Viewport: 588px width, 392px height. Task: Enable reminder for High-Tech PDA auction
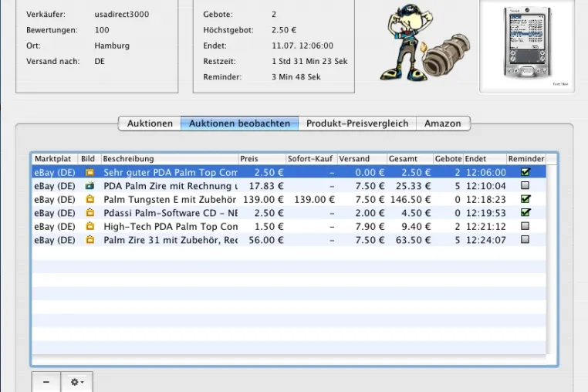point(525,226)
